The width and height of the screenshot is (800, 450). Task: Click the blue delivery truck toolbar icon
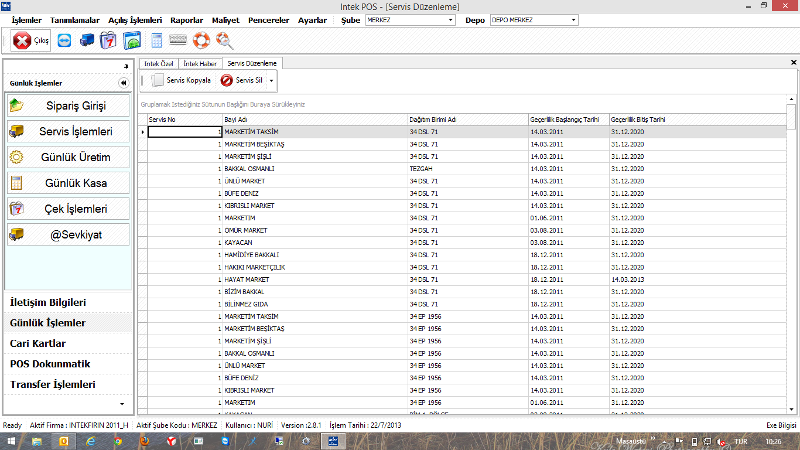pyautogui.click(x=87, y=41)
